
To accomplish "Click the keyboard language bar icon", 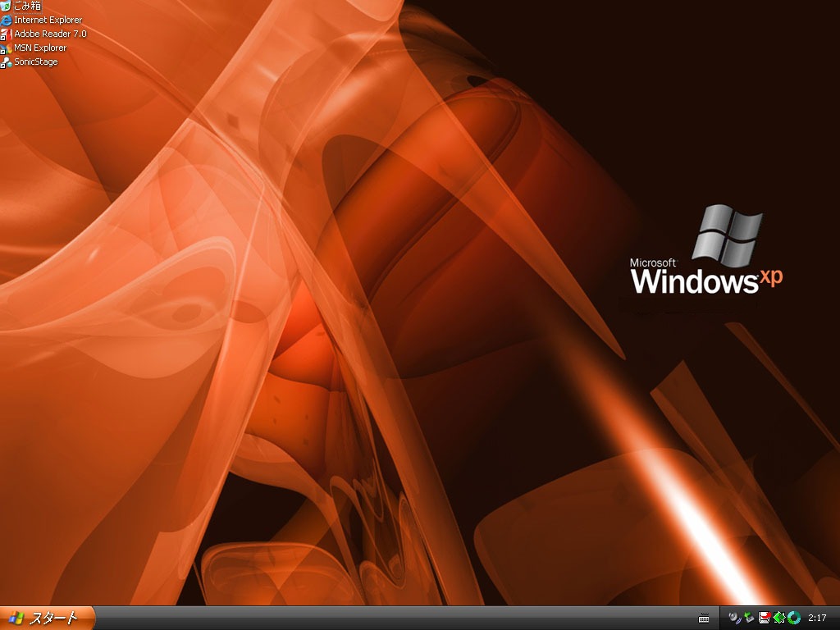I will click(x=704, y=619).
